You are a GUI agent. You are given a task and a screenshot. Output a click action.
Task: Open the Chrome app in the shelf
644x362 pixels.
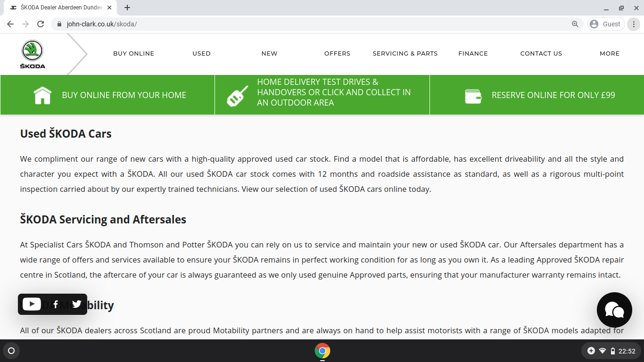322,351
